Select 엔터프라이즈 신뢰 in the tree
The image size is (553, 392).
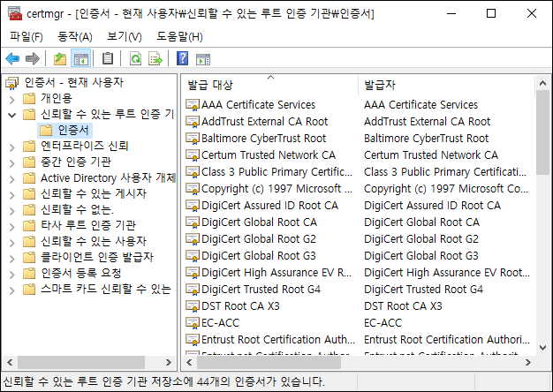point(84,146)
